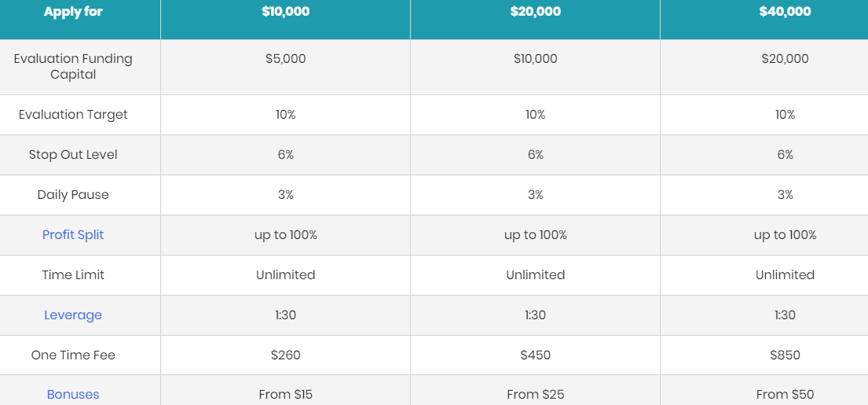The width and height of the screenshot is (868, 405).
Task: Choose the $20,000 plan column header
Action: coord(535,12)
